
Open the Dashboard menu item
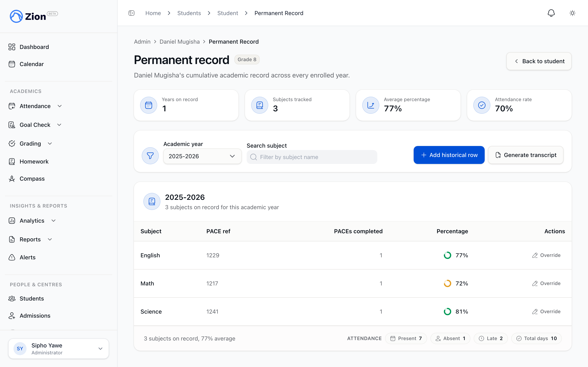tap(34, 47)
